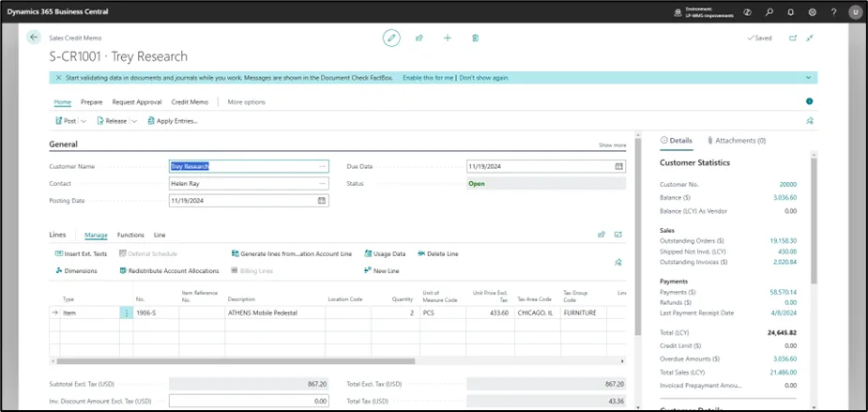Image resolution: width=868 pixels, height=412 pixels.
Task: Click the blue info circle icon
Action: [x=809, y=101]
